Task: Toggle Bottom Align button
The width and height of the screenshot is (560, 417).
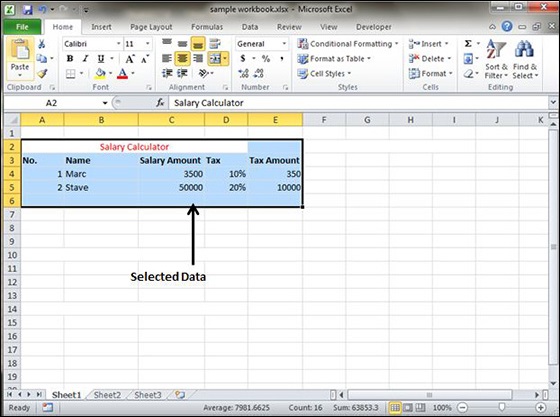Action: coord(198,44)
